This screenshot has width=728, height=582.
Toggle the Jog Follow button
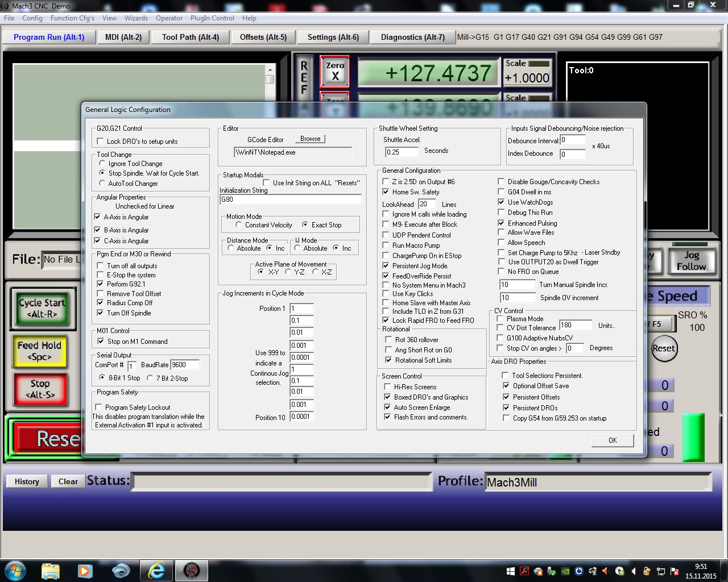click(x=690, y=261)
